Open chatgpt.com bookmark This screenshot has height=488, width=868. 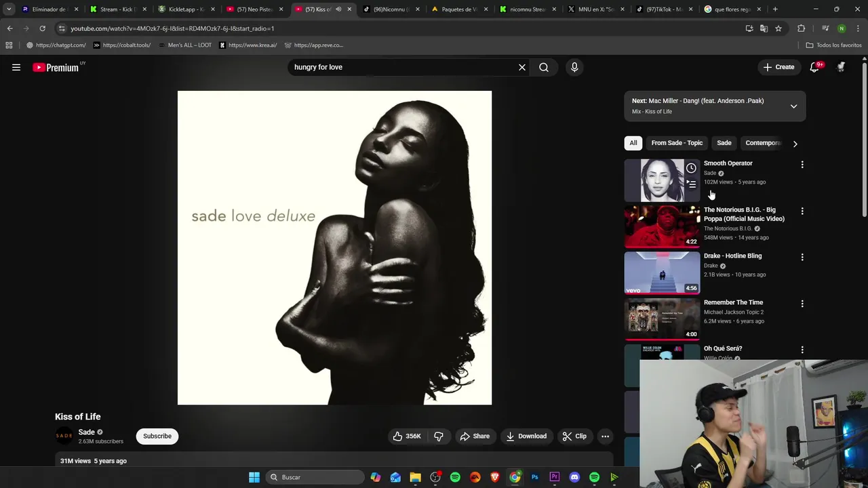tap(56, 45)
